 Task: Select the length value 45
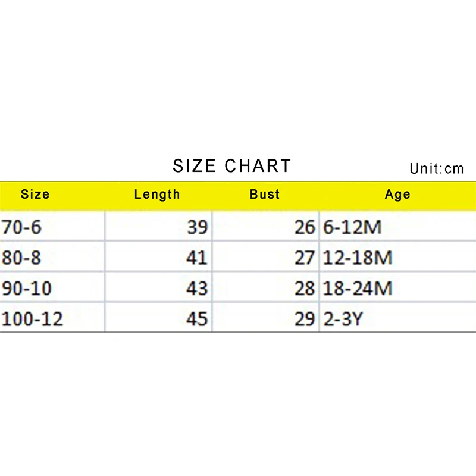[x=197, y=320]
